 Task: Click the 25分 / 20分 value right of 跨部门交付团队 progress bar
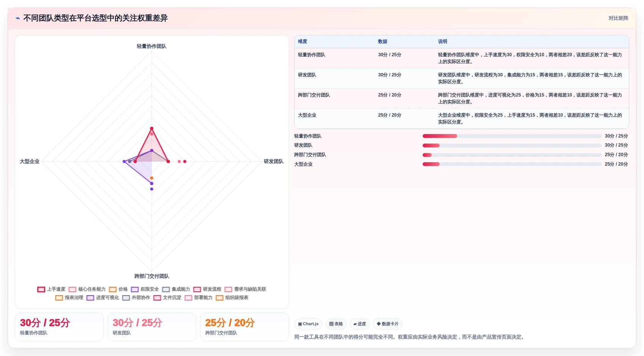click(616, 155)
